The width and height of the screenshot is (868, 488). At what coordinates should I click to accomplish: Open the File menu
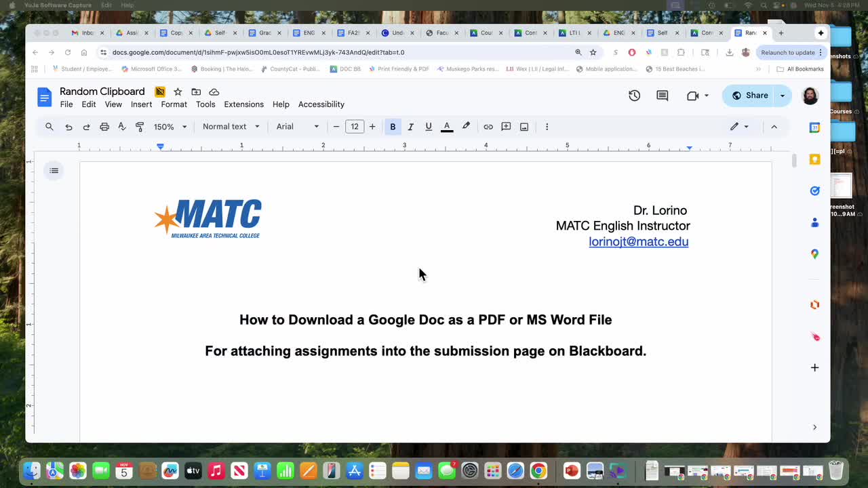tap(66, 104)
